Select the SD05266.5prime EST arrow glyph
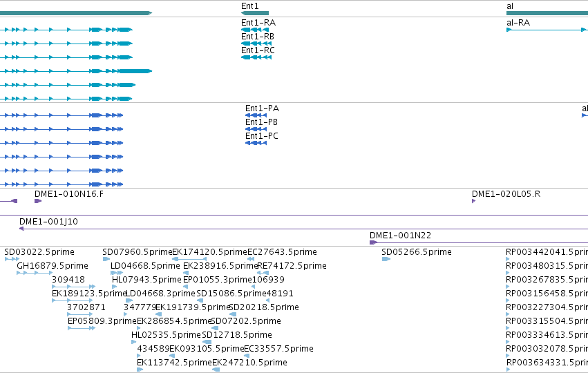Viewport: 588px width, 373px height. tap(386, 259)
